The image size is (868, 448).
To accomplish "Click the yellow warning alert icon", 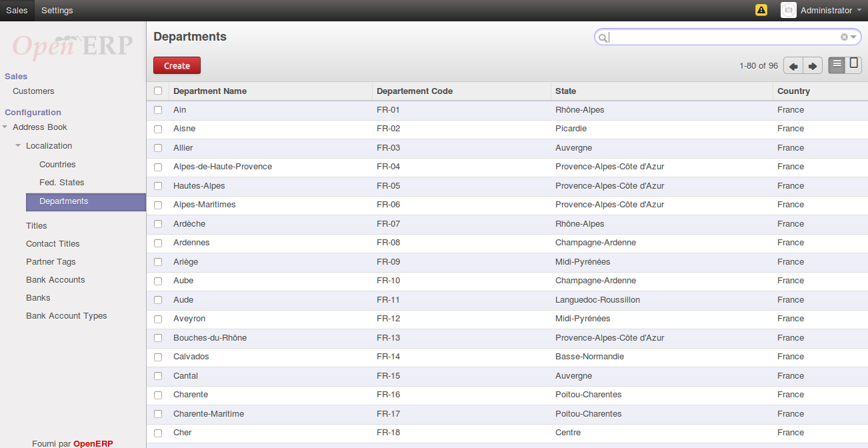I will point(761,10).
